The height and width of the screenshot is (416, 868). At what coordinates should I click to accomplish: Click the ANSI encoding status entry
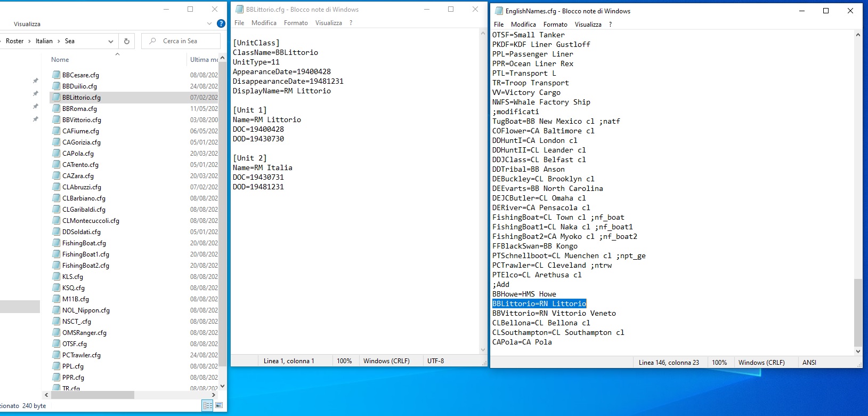pos(809,363)
